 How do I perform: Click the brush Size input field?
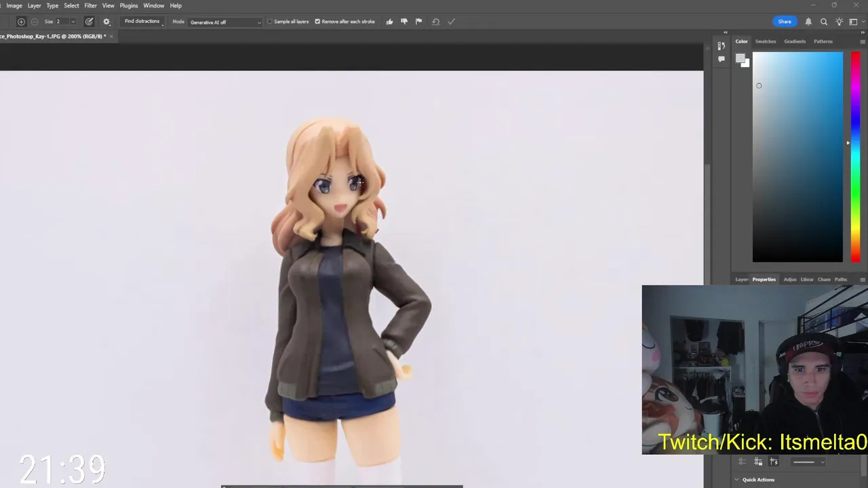click(x=62, y=22)
